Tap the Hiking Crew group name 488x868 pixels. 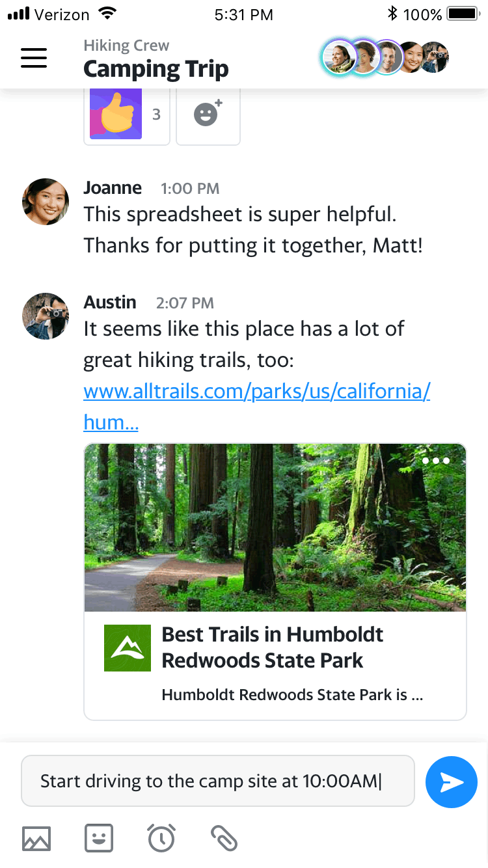(126, 46)
